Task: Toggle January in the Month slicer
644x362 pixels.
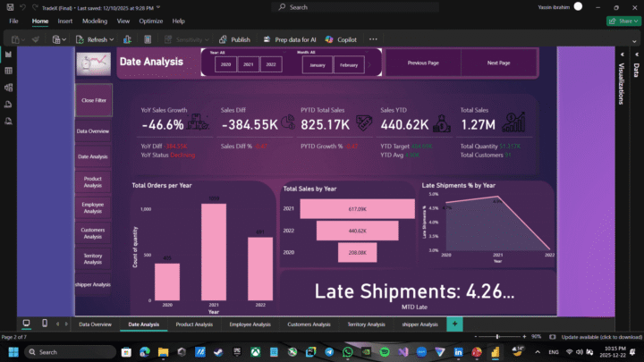Action: click(317, 65)
